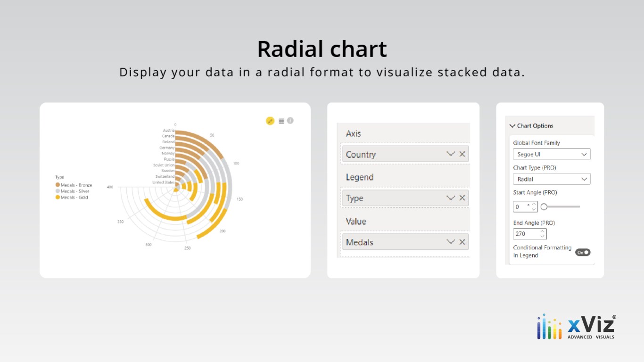Increase the Start Angle stepper value
The image size is (644, 362).
tap(534, 204)
